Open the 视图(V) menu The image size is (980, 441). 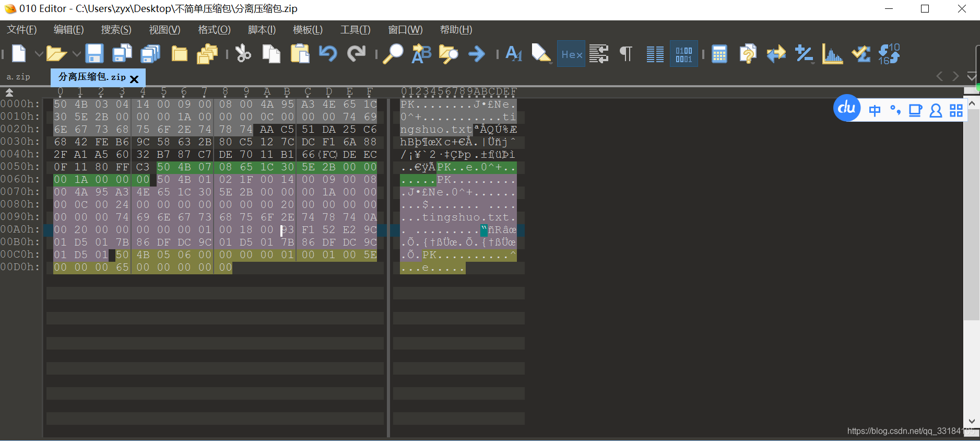click(164, 30)
